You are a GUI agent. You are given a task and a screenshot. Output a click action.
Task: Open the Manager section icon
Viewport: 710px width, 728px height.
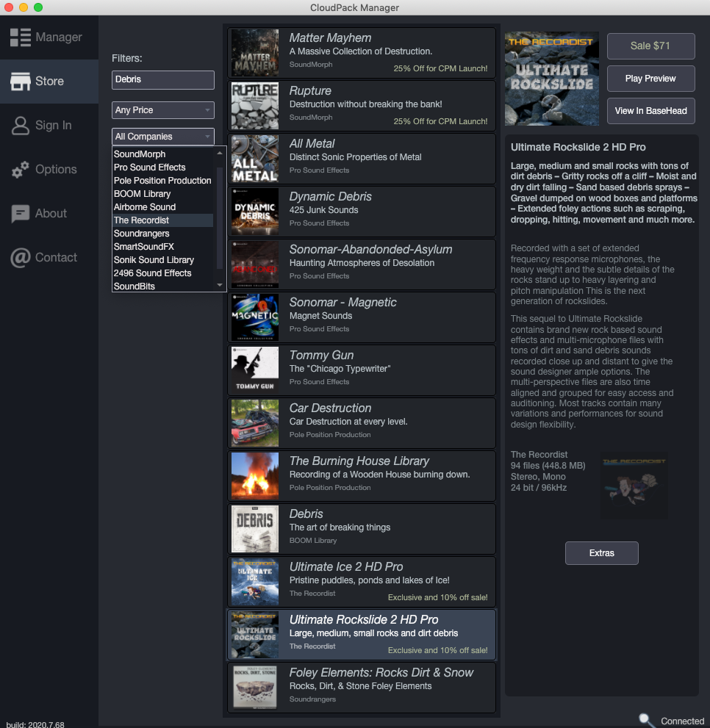point(21,37)
